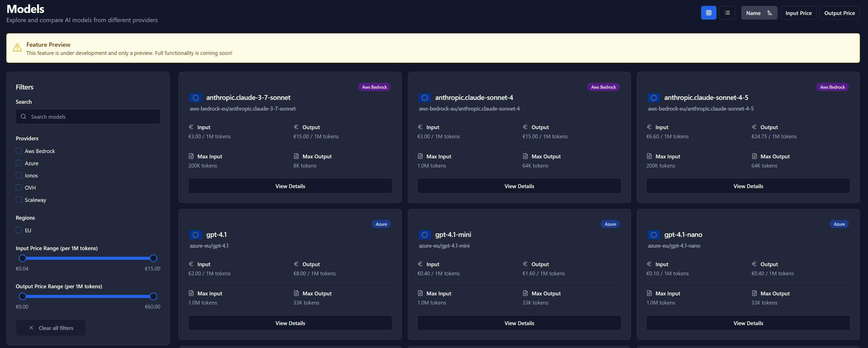Image resolution: width=868 pixels, height=348 pixels.
Task: Click the X icon on Clear all filters
Action: (31, 328)
